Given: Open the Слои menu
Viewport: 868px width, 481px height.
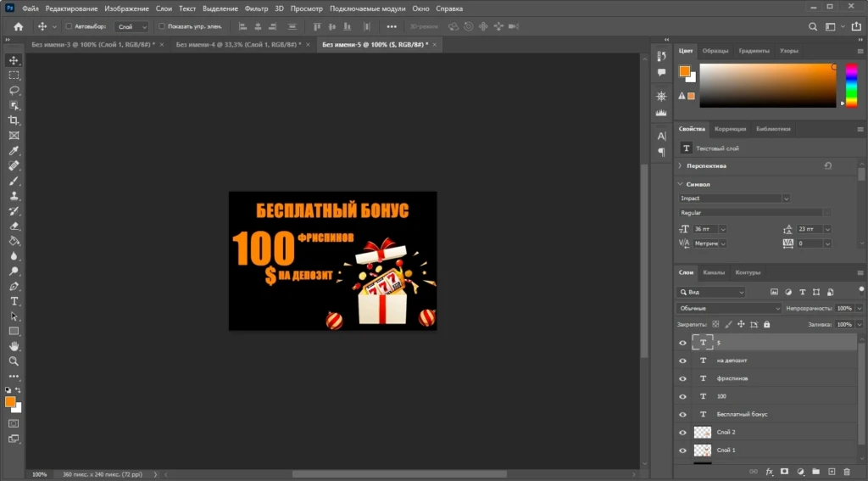Looking at the screenshot, I should [x=164, y=8].
